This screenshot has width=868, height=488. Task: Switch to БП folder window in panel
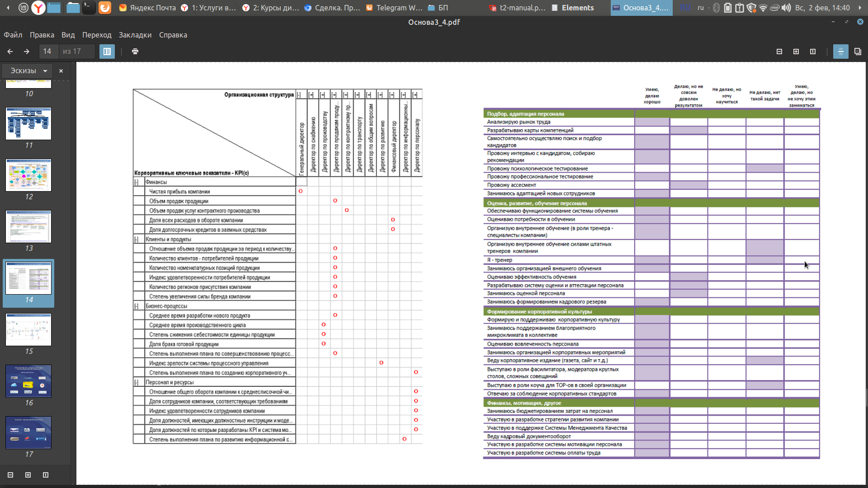438,8
